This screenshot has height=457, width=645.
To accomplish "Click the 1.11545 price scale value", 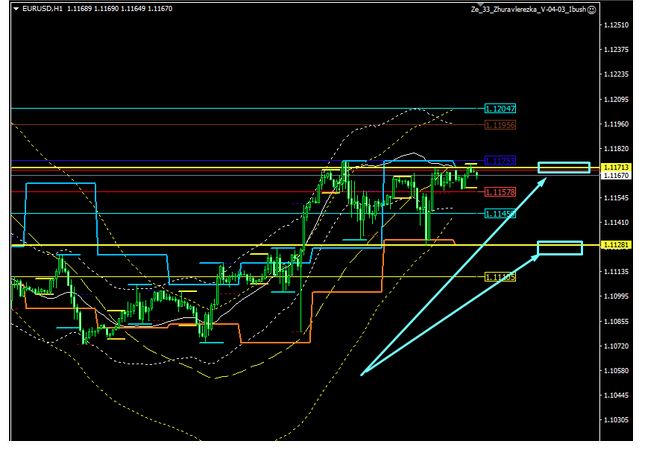I will 616,198.
